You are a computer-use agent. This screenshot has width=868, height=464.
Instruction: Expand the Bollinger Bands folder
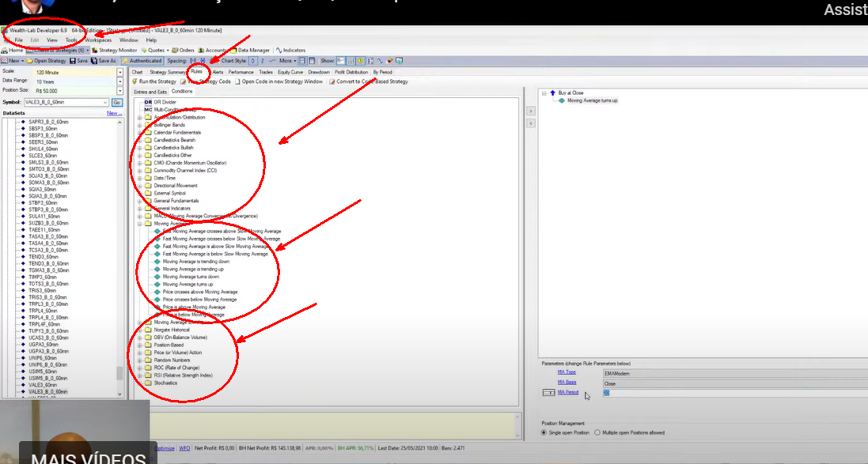[x=140, y=125]
